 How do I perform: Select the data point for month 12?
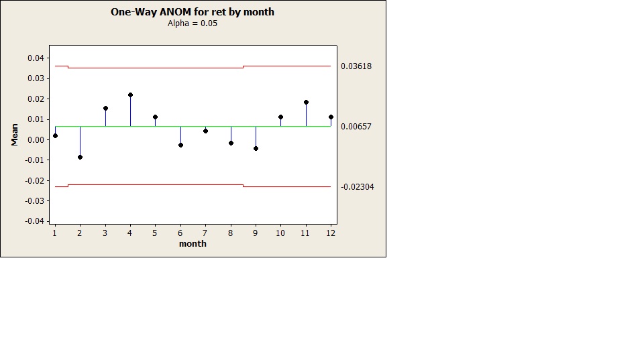[331, 117]
